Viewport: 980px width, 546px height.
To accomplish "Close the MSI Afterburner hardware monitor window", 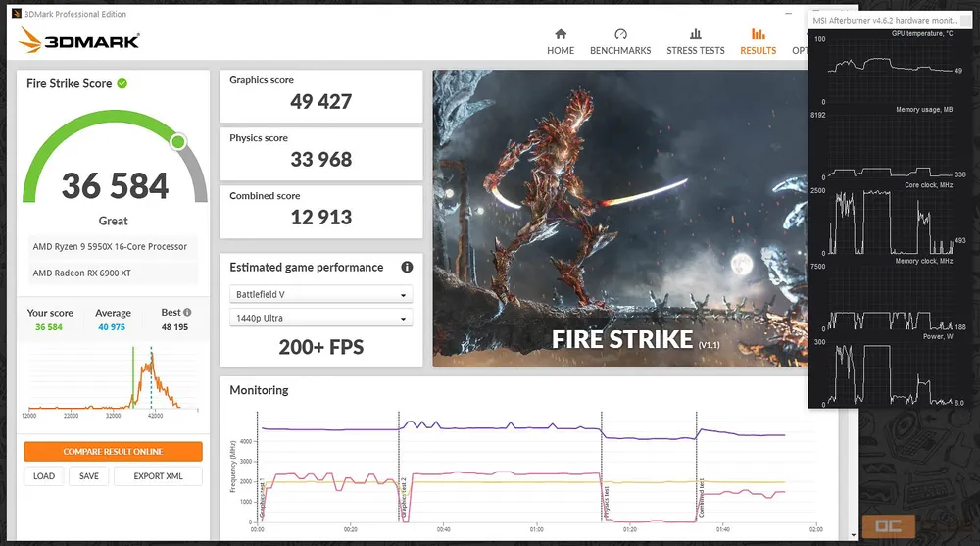I will [x=968, y=20].
